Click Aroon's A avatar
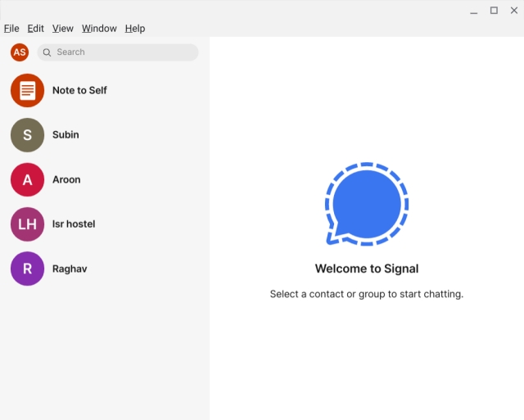Image resolution: width=524 pixels, height=420 pixels. (x=27, y=179)
